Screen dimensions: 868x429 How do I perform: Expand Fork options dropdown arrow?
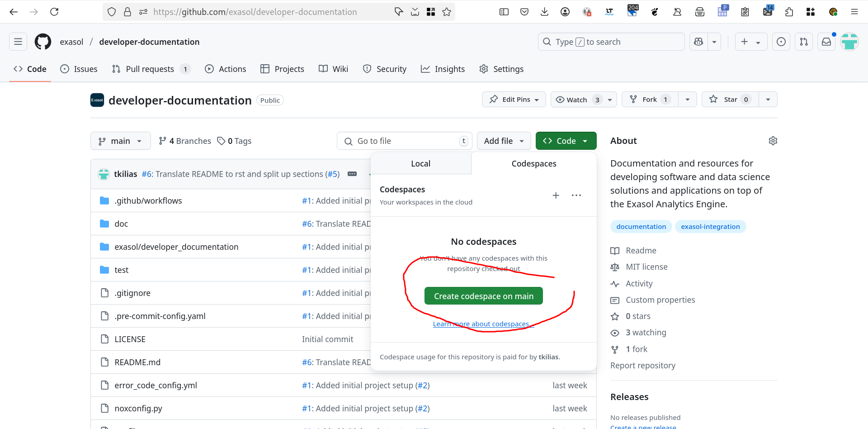pos(688,100)
